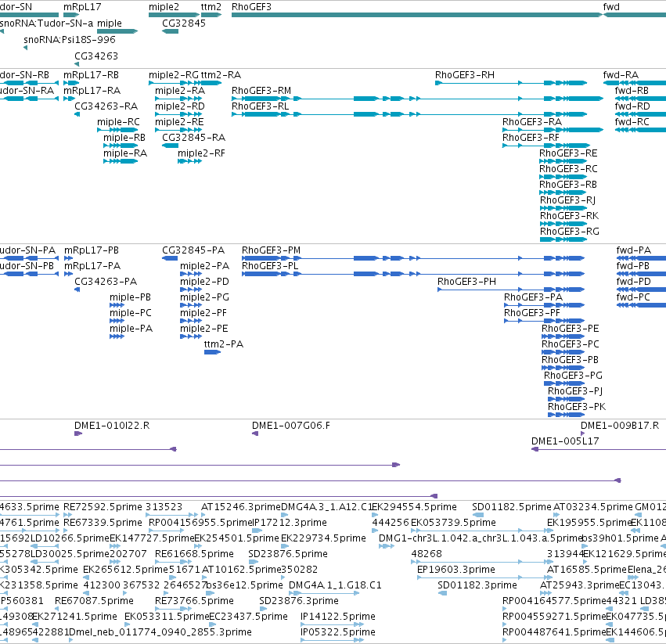666x644 pixels.
Task: Select protein miple-PB
Action: tap(117, 305)
